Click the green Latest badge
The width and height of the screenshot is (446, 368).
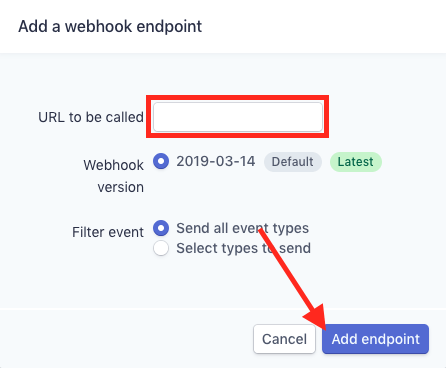pyautogui.click(x=356, y=162)
